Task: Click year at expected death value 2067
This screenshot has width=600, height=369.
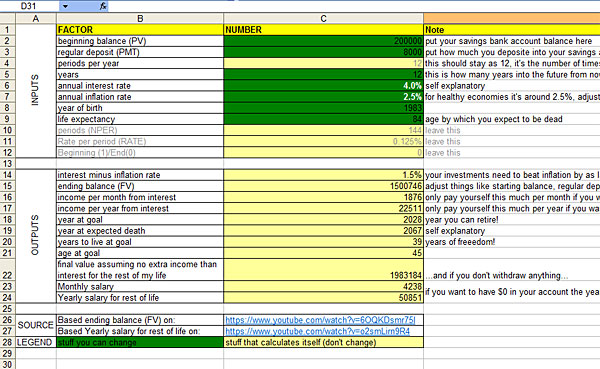Action: tap(323, 231)
